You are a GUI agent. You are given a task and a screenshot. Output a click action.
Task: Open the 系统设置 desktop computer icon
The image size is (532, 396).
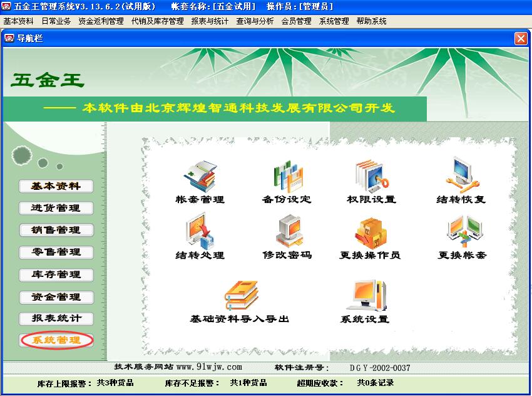coord(367,295)
